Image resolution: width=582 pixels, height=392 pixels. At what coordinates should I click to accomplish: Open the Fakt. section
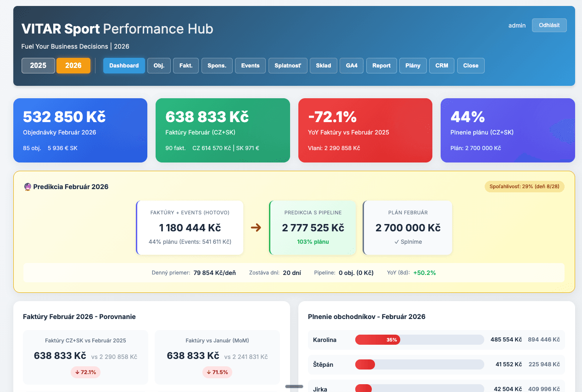(185, 65)
